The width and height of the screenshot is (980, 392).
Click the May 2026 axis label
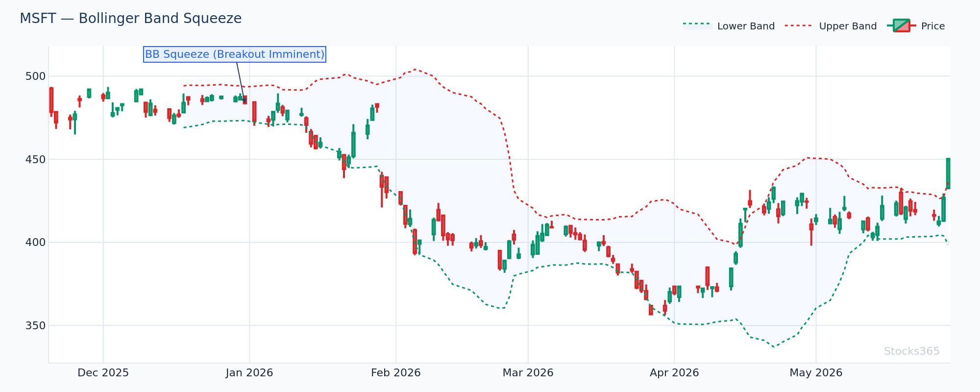(x=816, y=373)
